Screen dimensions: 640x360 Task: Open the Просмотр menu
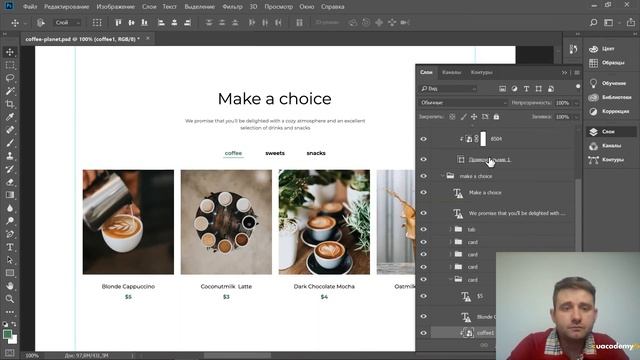coord(278,7)
